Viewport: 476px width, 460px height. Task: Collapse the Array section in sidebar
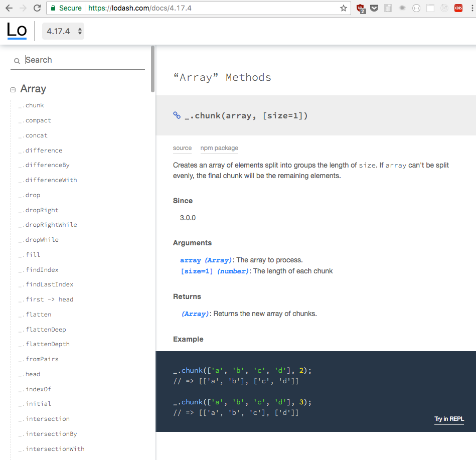(x=13, y=90)
